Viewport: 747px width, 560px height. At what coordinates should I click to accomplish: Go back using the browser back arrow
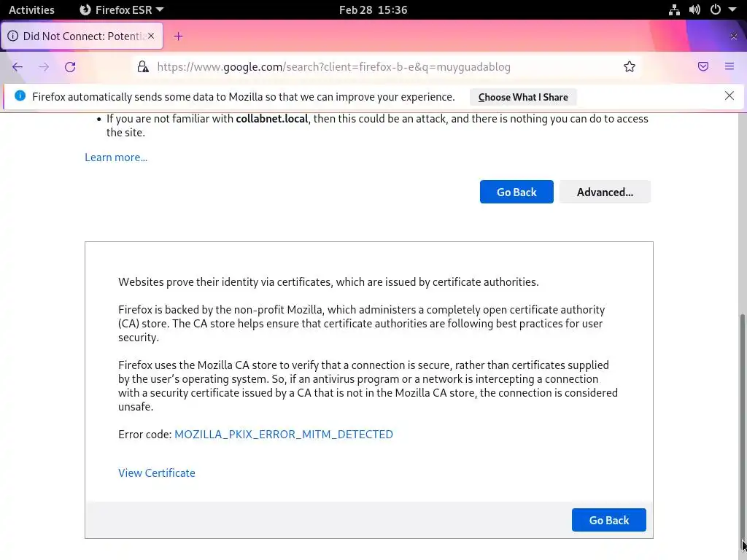[18, 66]
